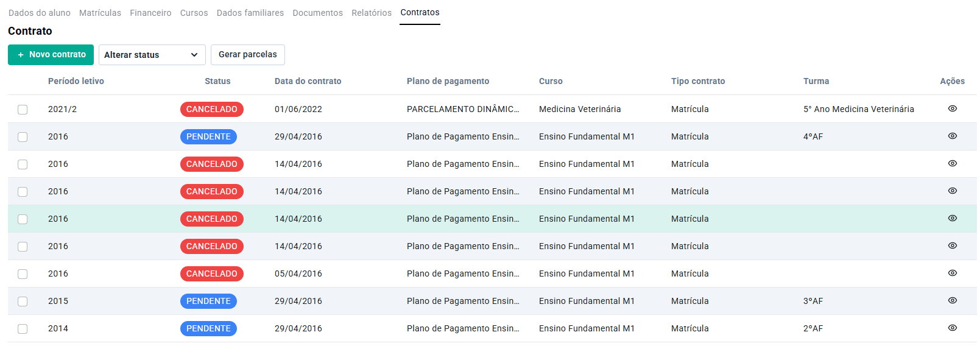
Task: Click Matrícula type in the 2021/2 row
Action: point(690,109)
